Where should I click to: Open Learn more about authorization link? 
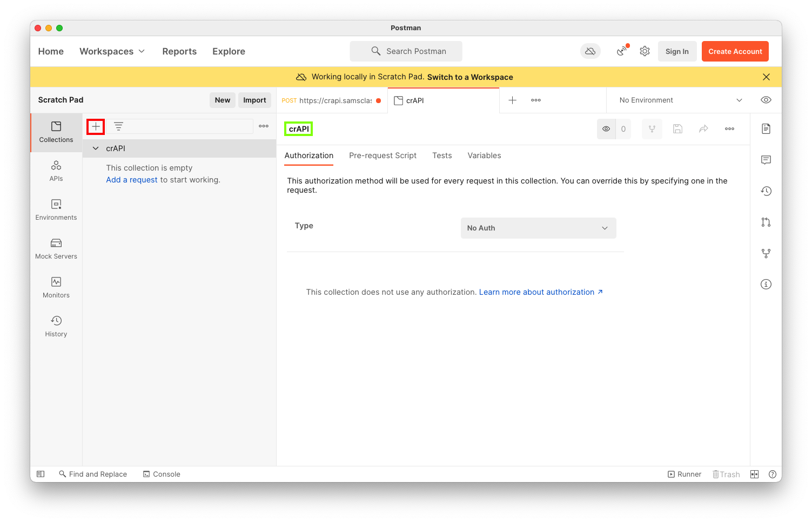[x=541, y=292]
